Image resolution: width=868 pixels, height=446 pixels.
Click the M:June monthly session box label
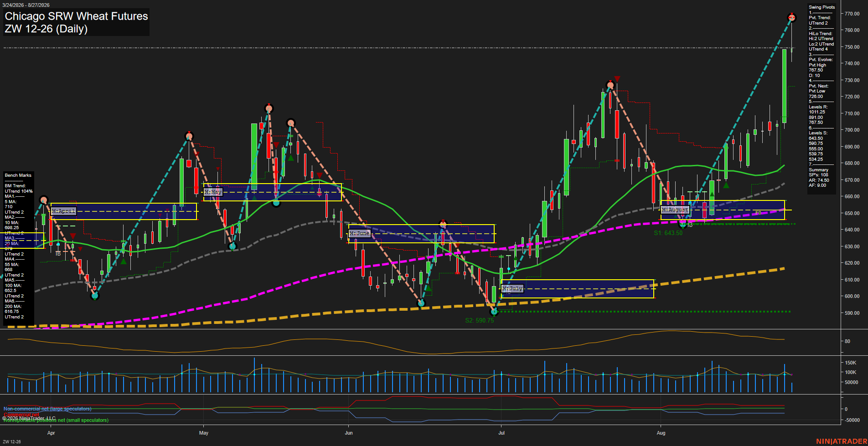(x=360, y=233)
